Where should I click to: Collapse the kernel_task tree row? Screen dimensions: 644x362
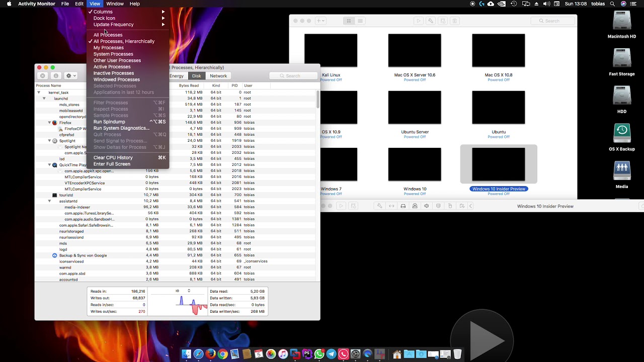coord(39,93)
